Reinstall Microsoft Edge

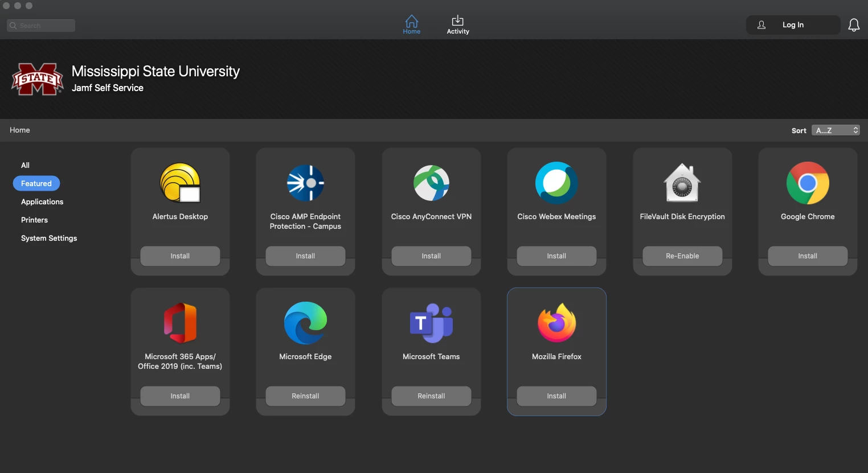pos(305,396)
